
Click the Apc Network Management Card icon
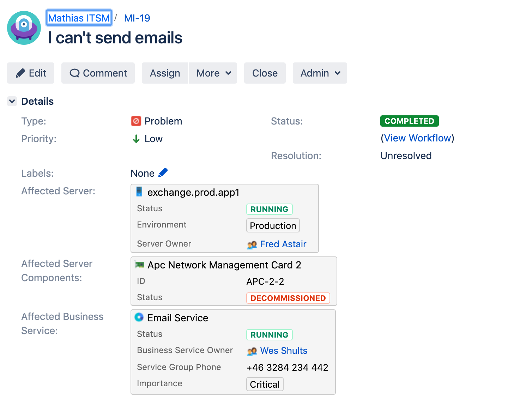coord(139,265)
